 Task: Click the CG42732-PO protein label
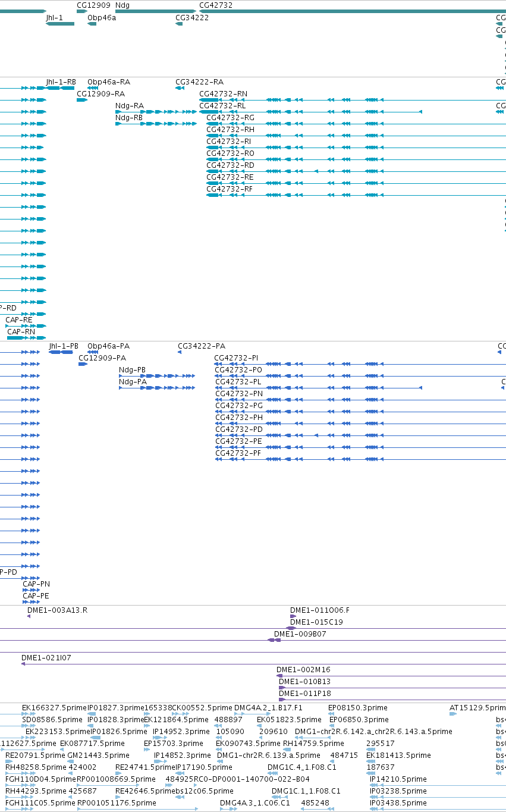[x=239, y=370]
